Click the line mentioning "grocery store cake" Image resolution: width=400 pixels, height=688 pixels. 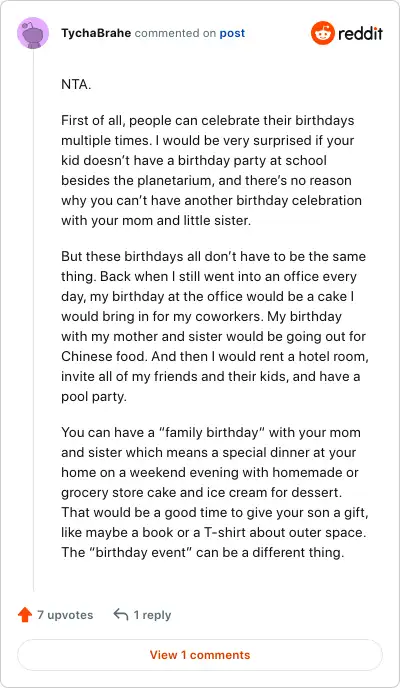pyautogui.click(x=202, y=492)
